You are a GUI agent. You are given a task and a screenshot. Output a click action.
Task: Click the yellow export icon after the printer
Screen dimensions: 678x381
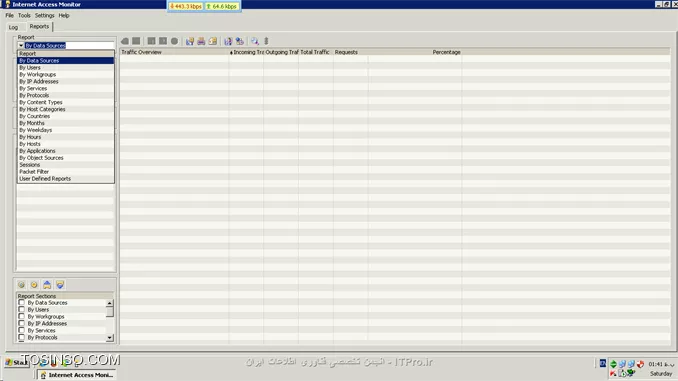point(213,41)
